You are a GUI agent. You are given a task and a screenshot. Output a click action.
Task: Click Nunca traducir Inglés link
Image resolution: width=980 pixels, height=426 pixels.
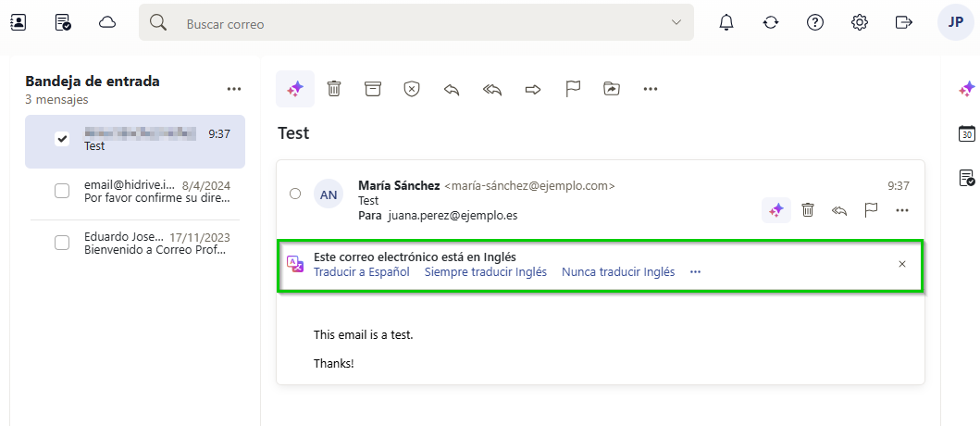618,272
